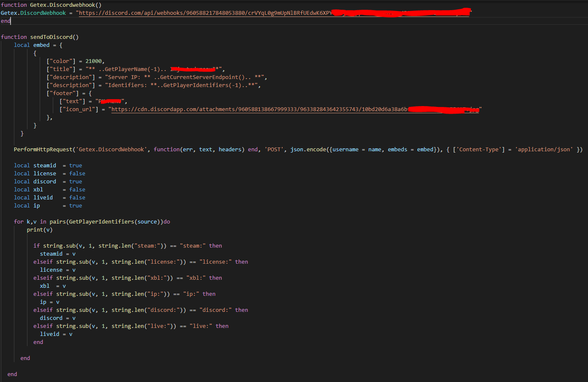Click 'local liveid' false value
Screen dimensions: 588x382
[x=77, y=198]
